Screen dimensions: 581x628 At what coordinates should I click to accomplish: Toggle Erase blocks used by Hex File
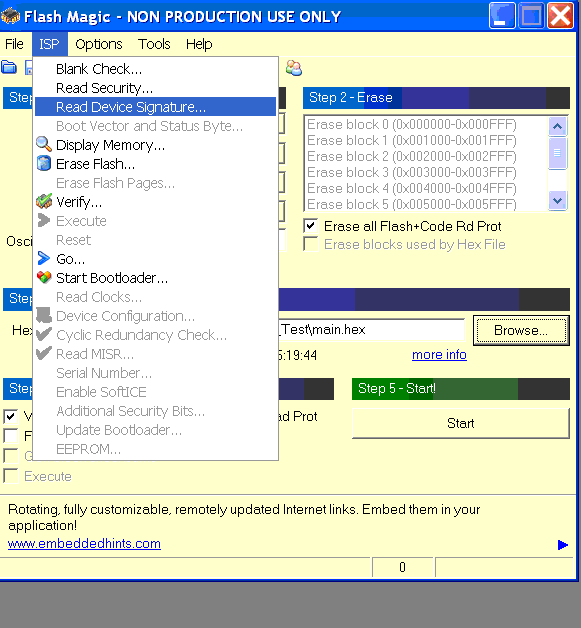[x=311, y=244]
